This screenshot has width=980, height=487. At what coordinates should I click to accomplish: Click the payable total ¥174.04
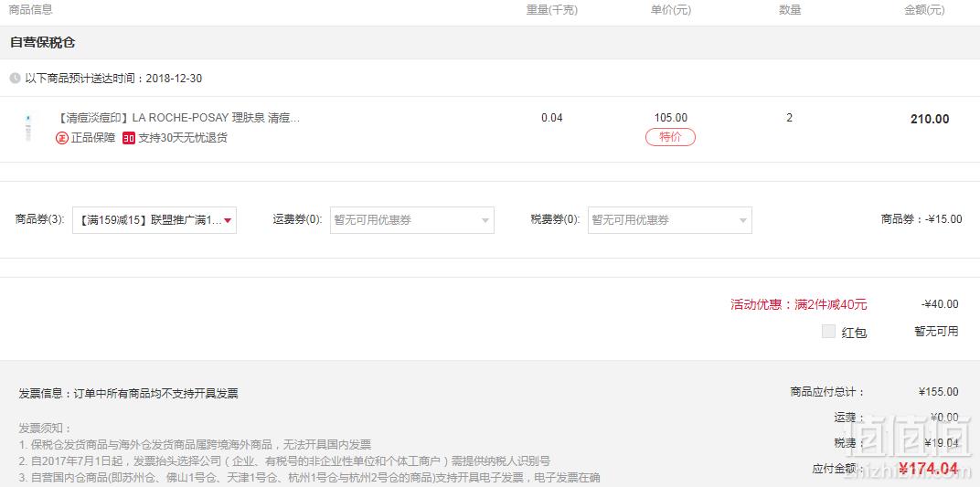click(928, 468)
